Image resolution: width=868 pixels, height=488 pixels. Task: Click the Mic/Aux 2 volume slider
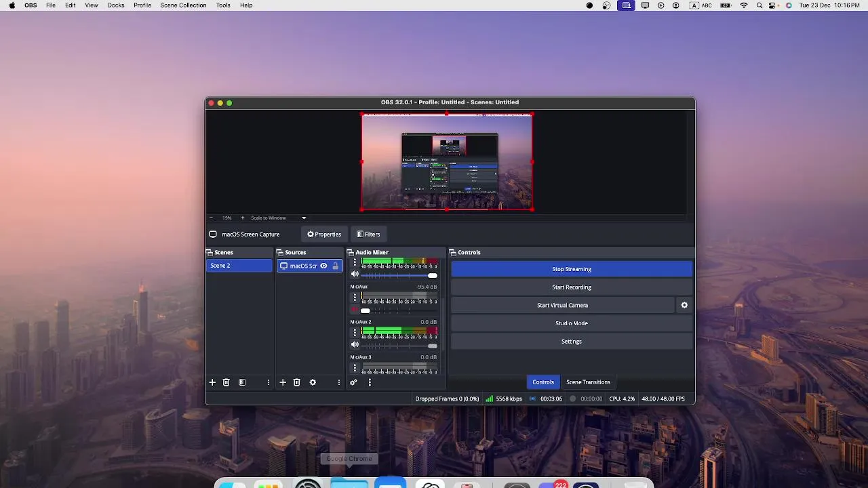coord(399,346)
